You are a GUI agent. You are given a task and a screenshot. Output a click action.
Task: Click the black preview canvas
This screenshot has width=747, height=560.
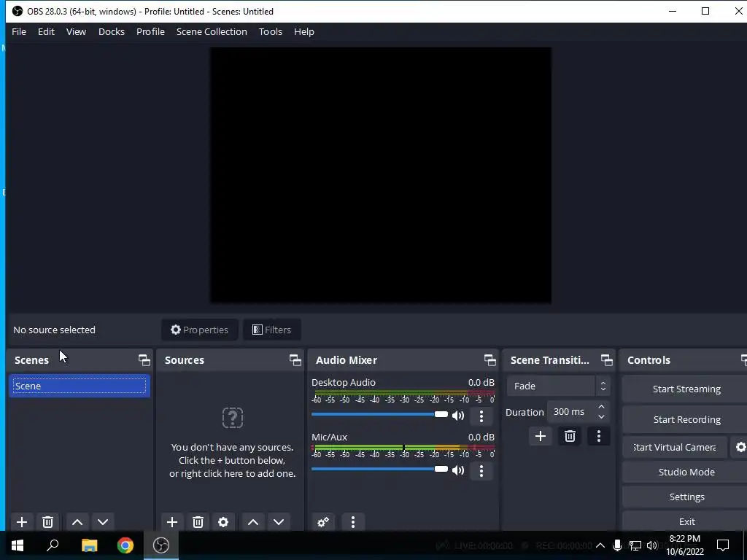(x=381, y=175)
